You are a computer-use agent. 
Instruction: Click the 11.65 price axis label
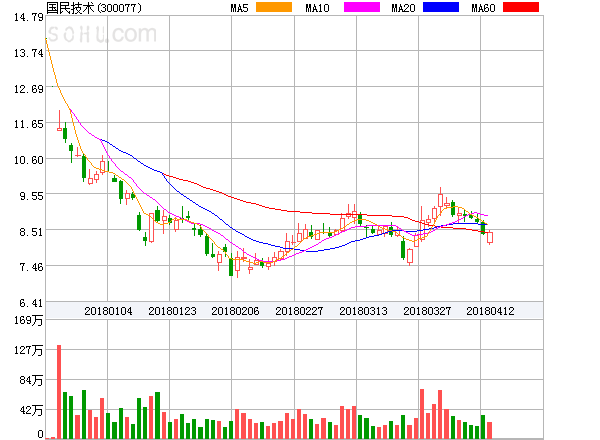pyautogui.click(x=29, y=124)
